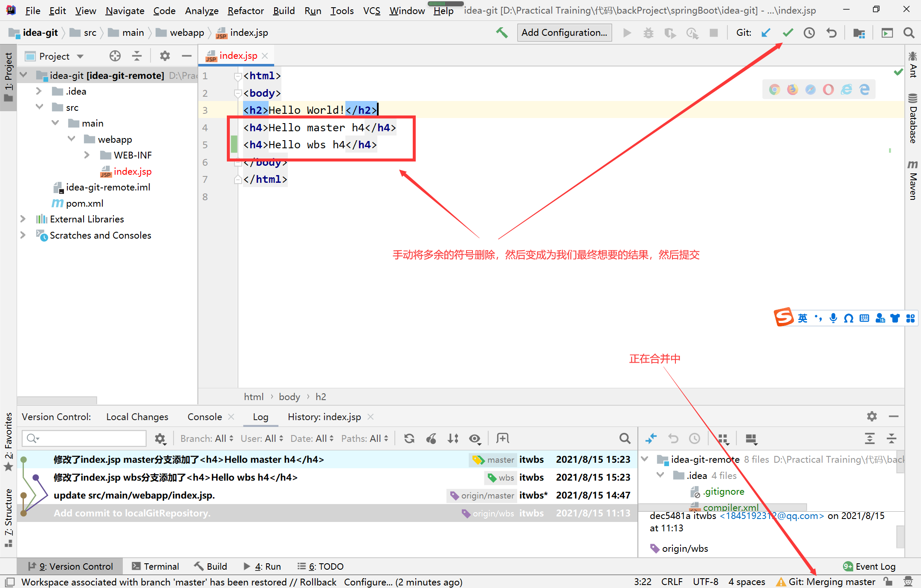Viewport: 921px width, 588px height.
Task: Open in Firefox browser icon
Action: (x=792, y=89)
